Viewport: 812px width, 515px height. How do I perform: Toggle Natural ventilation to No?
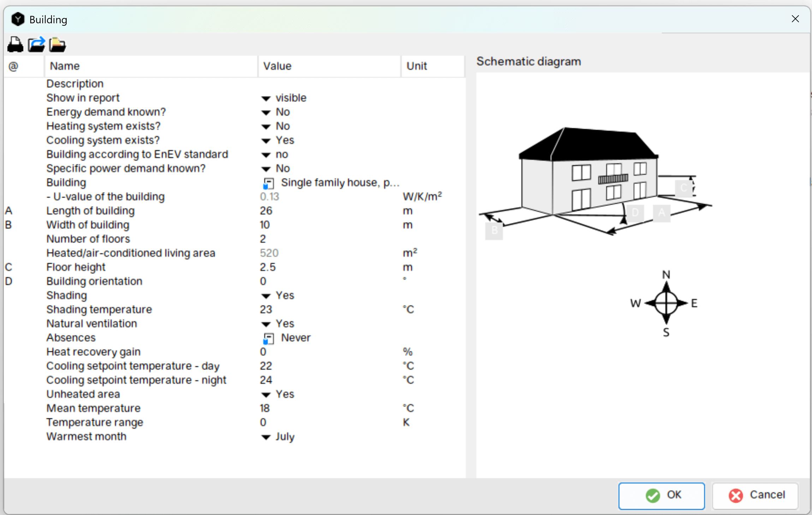click(265, 324)
